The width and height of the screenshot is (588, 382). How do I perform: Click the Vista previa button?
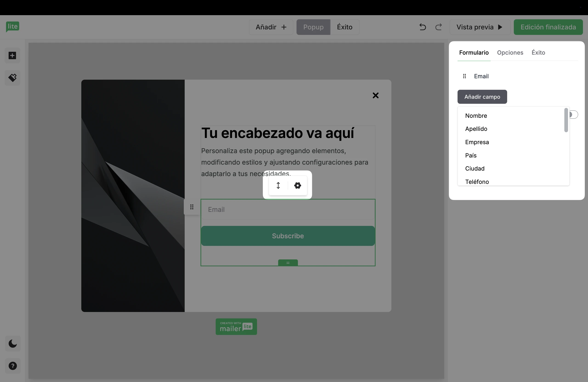[x=480, y=27]
